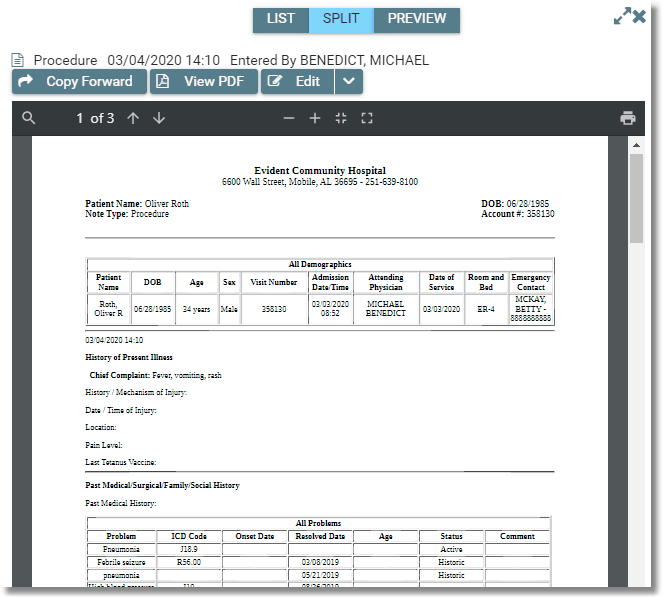The height and width of the screenshot is (599, 663).
Task: Click the 'Pain Level:' label
Action: pos(104,446)
